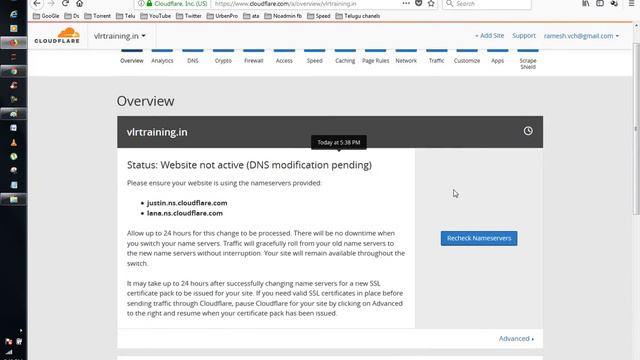This screenshot has width=640, height=360.
Task: Open the Telugu chanels bookmarks folder
Action: click(x=358, y=16)
